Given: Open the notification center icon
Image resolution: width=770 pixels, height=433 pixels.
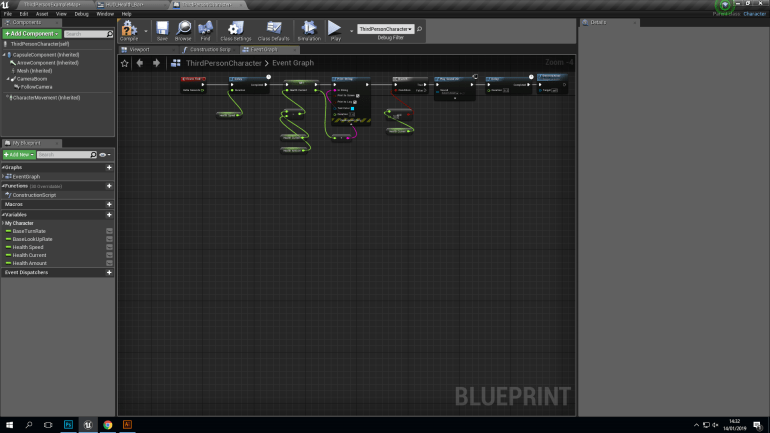Looking at the screenshot, I should pyautogui.click(x=758, y=425).
